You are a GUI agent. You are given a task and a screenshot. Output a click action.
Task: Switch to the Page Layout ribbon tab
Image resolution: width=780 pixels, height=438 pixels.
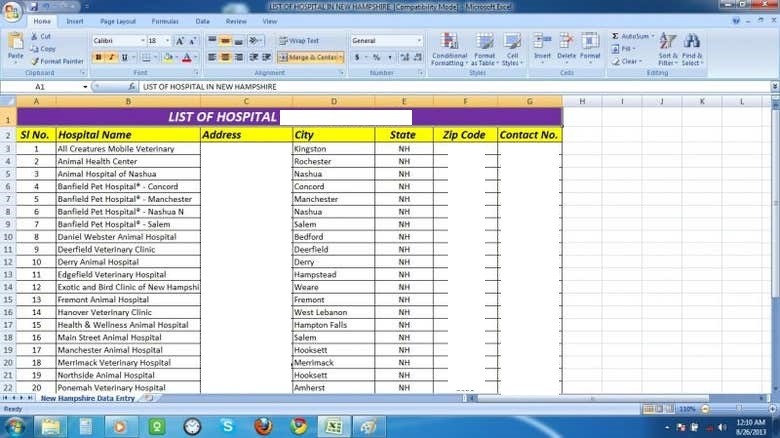(x=118, y=21)
